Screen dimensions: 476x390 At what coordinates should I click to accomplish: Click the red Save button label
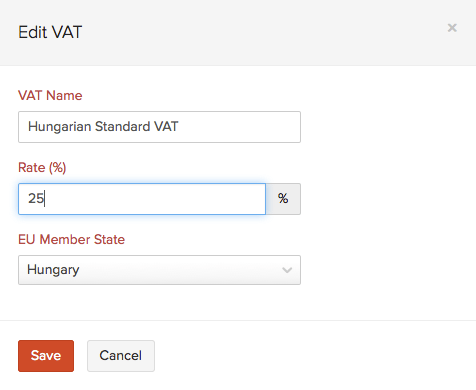click(x=46, y=356)
